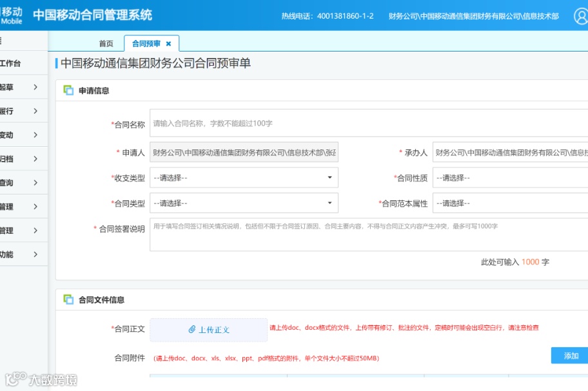The image size is (588, 391).
Task: Click the 申请信息 section icon
Action: tap(68, 90)
